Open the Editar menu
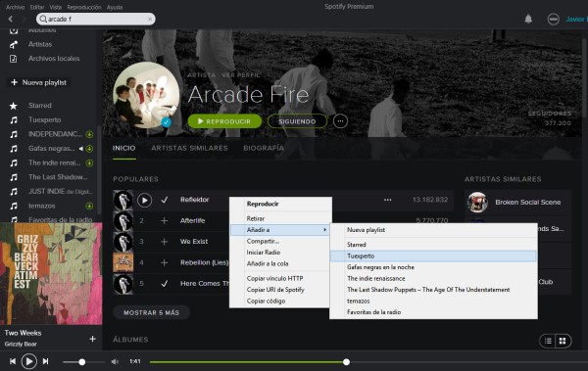 (x=37, y=7)
